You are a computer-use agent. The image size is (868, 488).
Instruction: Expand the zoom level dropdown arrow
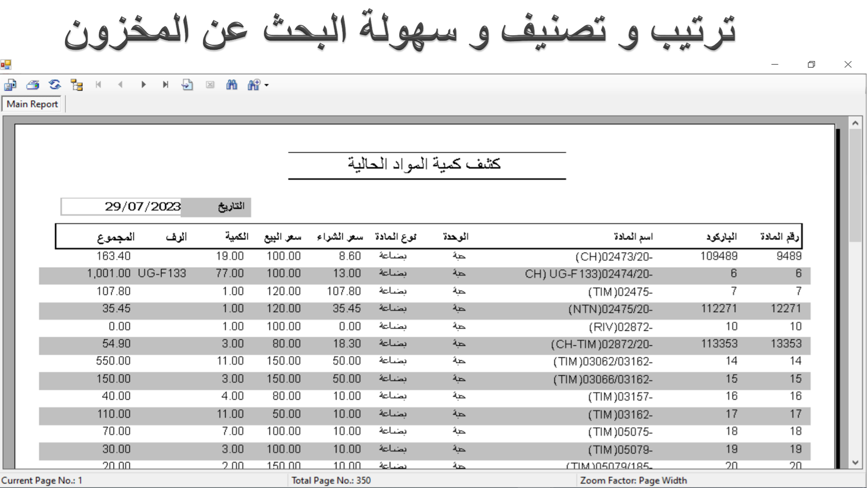pyautogui.click(x=267, y=85)
